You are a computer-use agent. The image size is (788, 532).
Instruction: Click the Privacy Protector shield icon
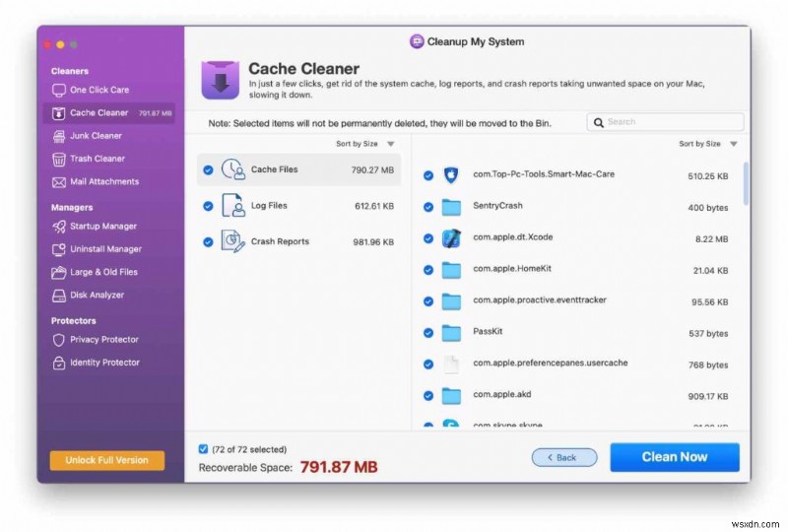coord(59,340)
